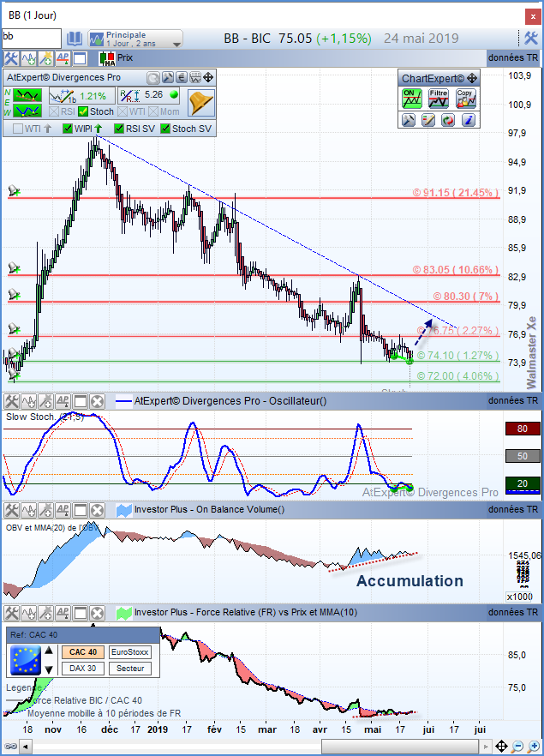Close the Oscillateur panel
Viewport: 544px width, 756px height.
(98, 401)
